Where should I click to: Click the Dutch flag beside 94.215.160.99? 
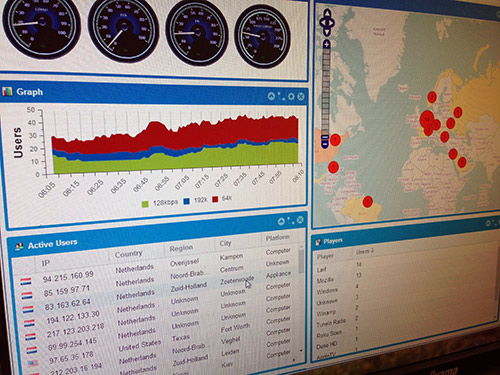tap(26, 282)
